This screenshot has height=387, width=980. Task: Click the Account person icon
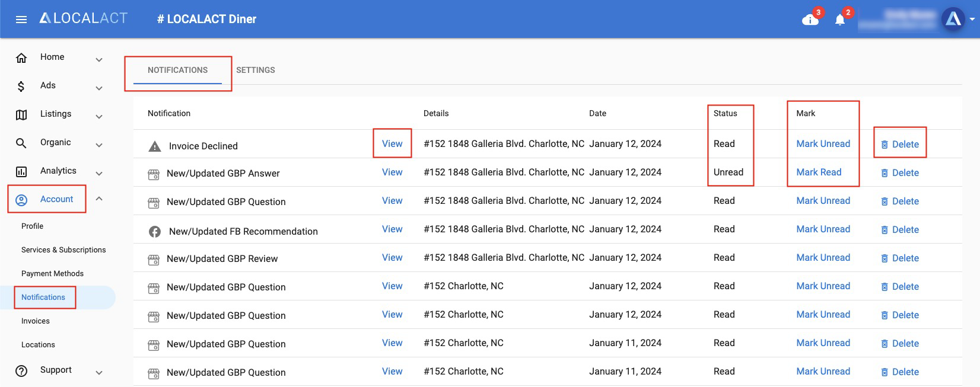pos(21,200)
